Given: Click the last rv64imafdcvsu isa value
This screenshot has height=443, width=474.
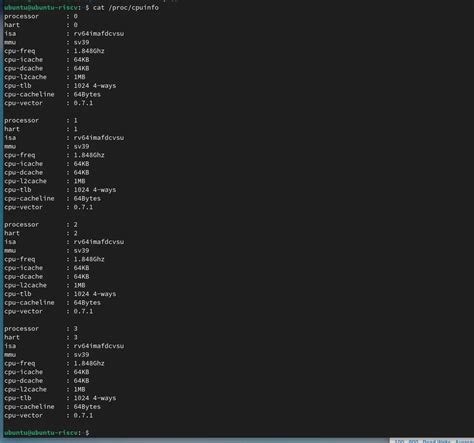Looking at the screenshot, I should pyautogui.click(x=99, y=346).
